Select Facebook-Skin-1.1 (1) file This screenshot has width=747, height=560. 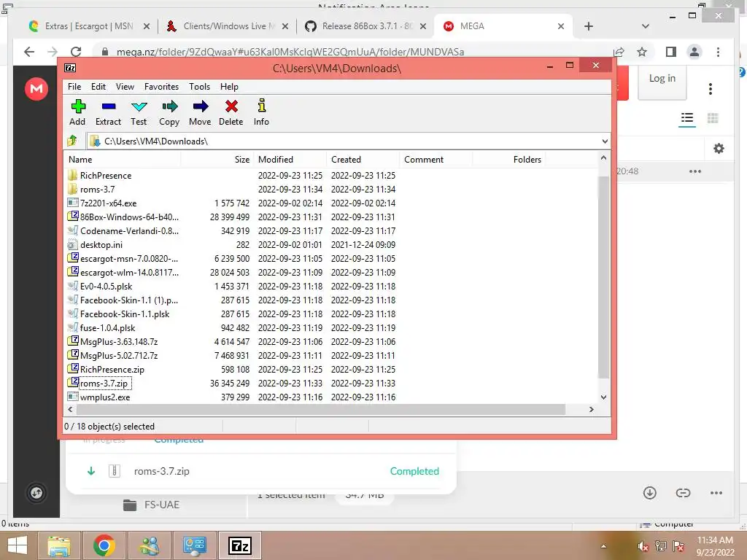pyautogui.click(x=128, y=300)
